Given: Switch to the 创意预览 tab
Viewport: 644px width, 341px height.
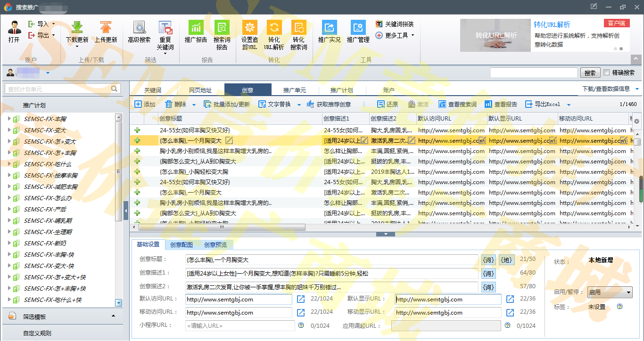Looking at the screenshot, I should click(215, 244).
